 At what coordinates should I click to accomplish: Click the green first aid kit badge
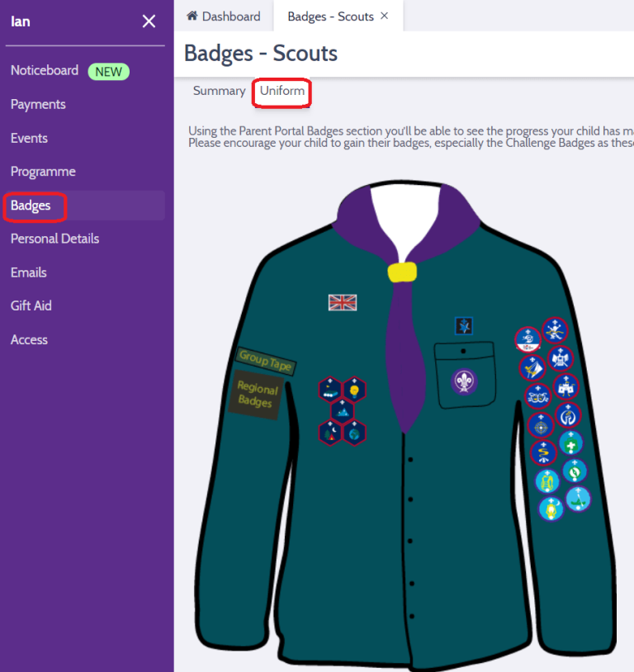(571, 443)
